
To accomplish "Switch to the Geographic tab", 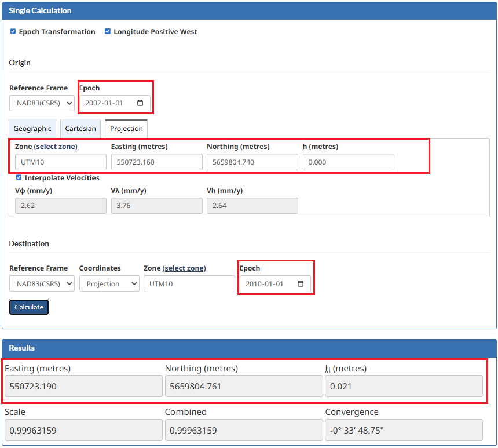I will click(x=32, y=129).
